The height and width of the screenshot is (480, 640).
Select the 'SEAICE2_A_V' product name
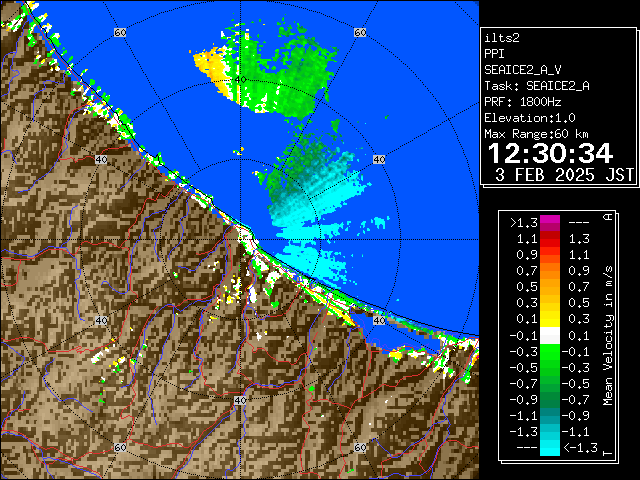coord(523,70)
